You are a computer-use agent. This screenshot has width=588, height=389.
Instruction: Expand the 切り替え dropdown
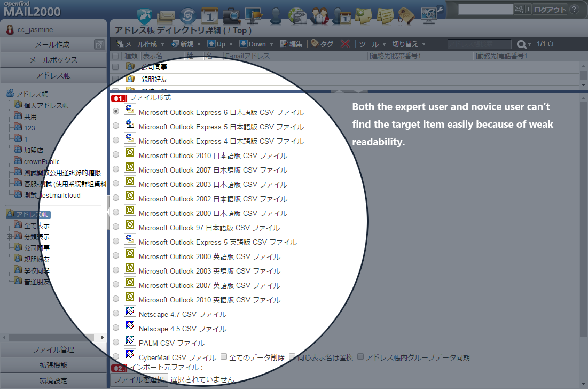[409, 44]
